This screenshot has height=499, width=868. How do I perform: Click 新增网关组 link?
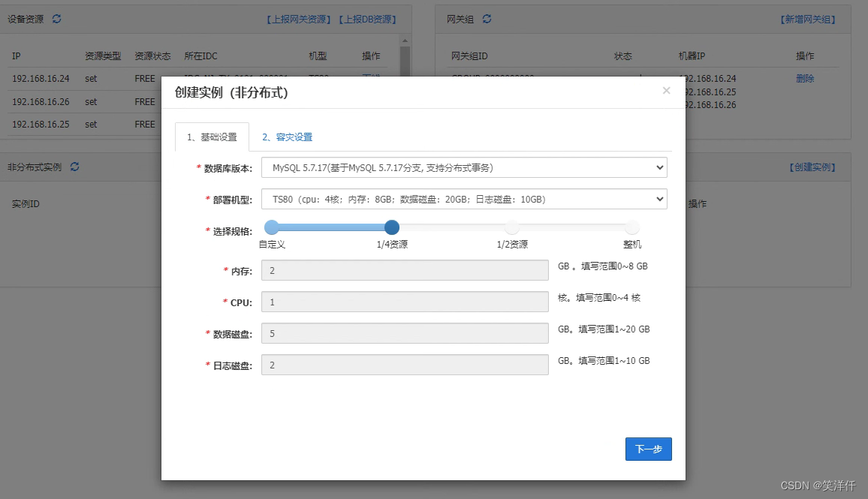point(808,20)
